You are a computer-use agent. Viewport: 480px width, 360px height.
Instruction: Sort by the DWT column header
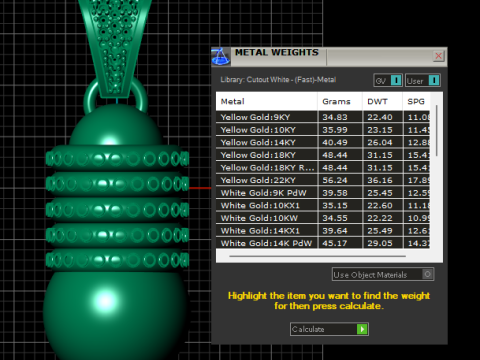pos(382,101)
